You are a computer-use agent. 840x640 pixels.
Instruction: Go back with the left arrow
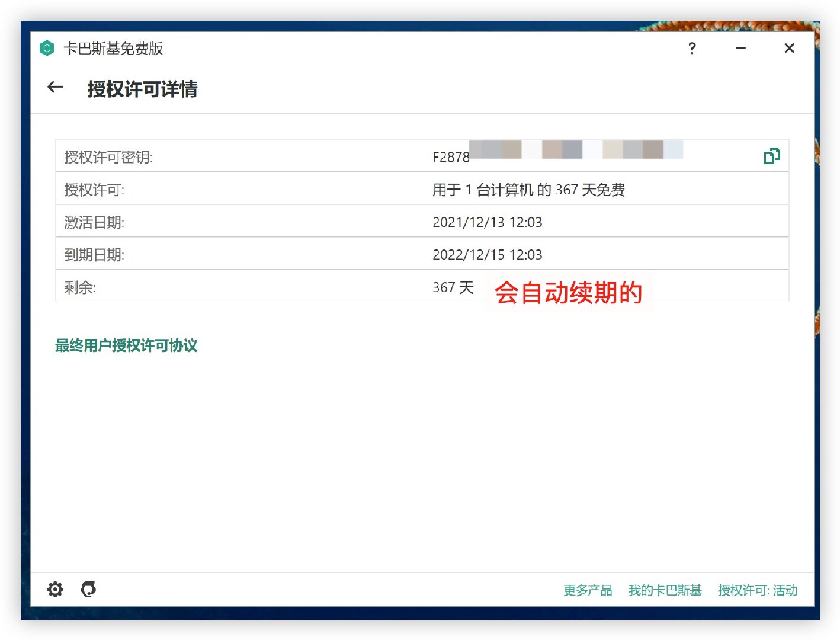(x=55, y=88)
